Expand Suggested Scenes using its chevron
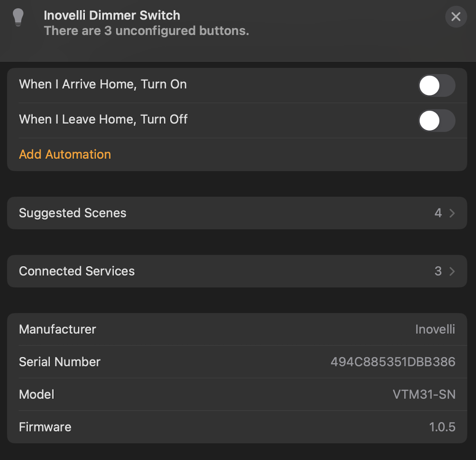This screenshot has width=476, height=460. [452, 213]
